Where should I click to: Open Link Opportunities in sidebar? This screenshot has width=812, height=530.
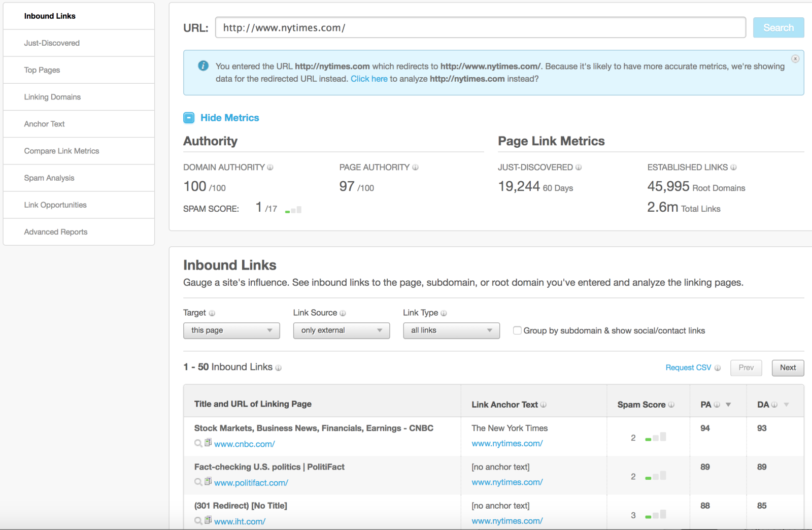click(x=79, y=205)
